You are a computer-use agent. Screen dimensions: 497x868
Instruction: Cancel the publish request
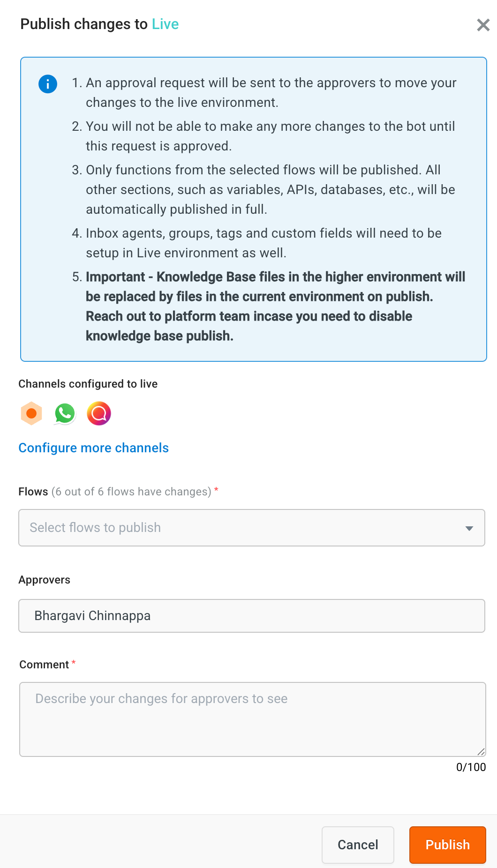tap(358, 845)
